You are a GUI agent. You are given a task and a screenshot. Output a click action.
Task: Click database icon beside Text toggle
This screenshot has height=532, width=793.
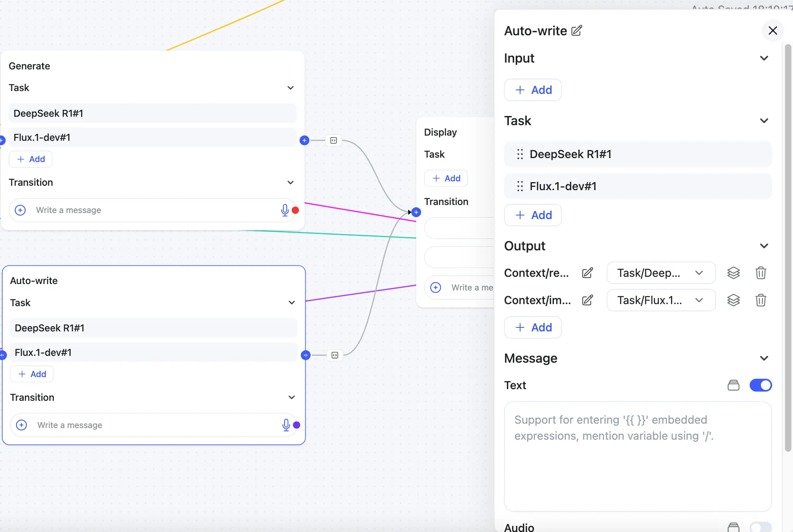click(x=733, y=385)
